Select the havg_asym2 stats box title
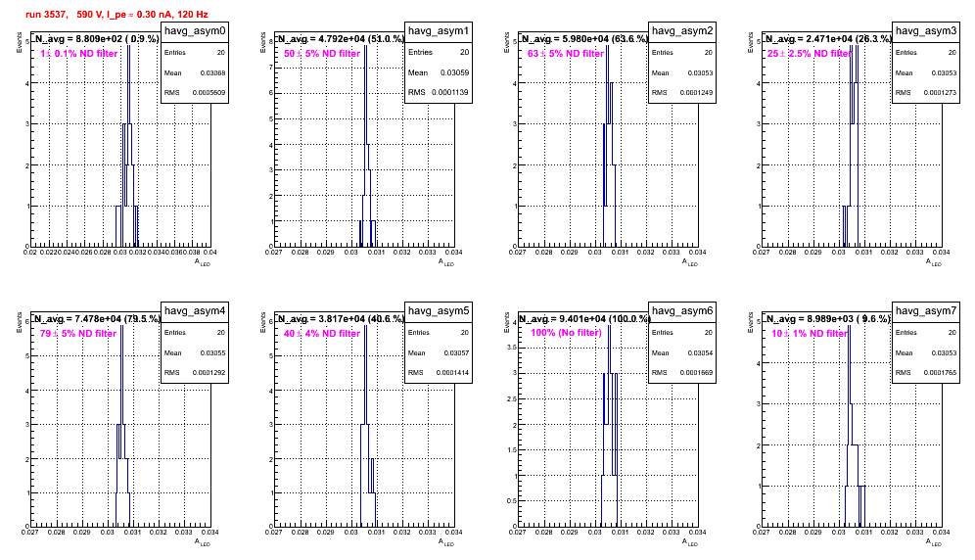 [682, 31]
